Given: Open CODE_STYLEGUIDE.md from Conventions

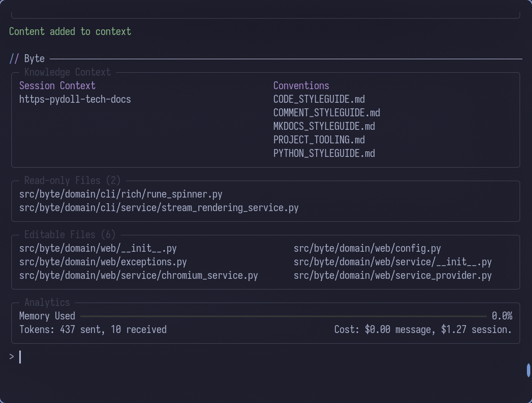Looking at the screenshot, I should coord(319,99).
